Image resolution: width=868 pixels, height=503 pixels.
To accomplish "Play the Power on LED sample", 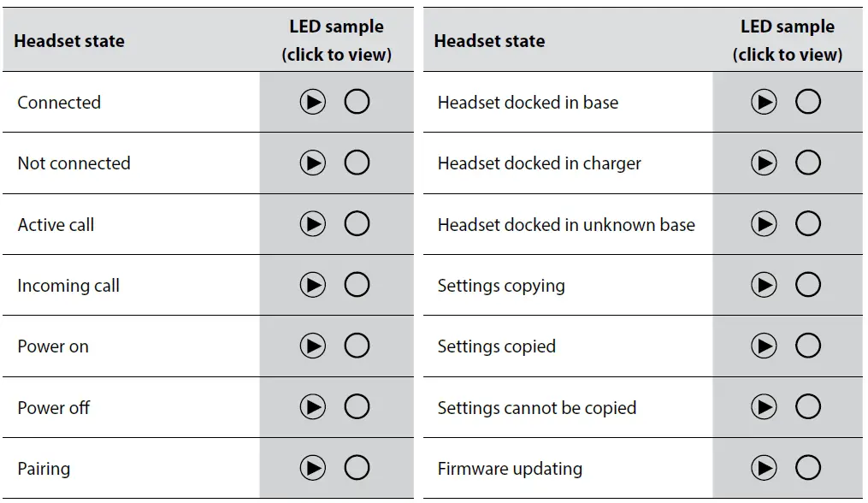I will click(x=313, y=346).
